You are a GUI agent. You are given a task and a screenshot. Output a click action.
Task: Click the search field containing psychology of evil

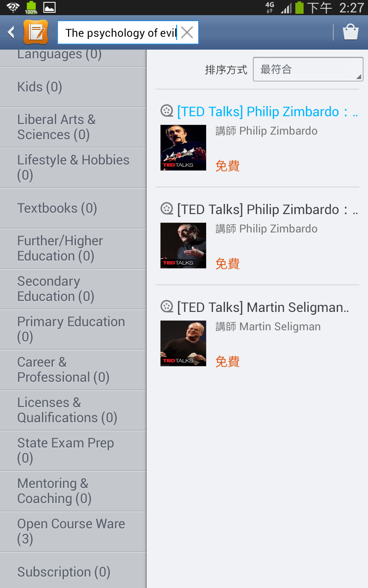121,33
